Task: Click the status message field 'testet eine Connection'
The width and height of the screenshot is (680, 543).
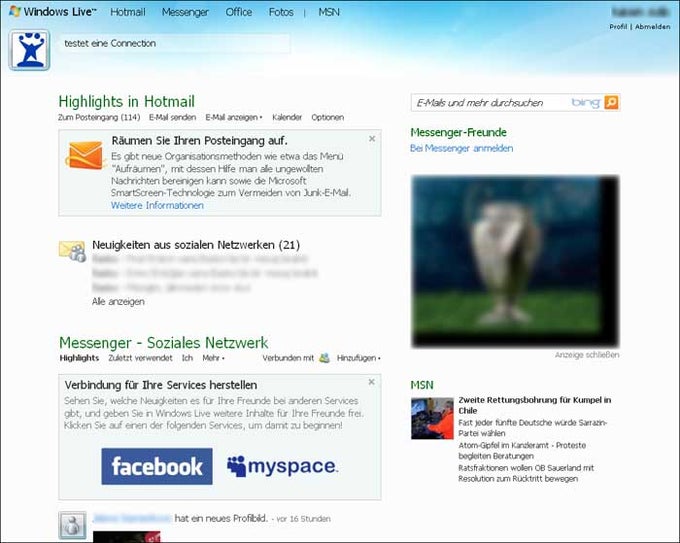Action: point(174,43)
